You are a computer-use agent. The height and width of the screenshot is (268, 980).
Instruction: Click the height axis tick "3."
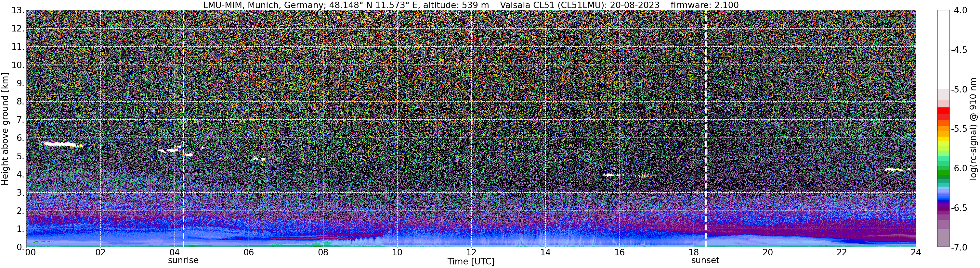coord(20,192)
